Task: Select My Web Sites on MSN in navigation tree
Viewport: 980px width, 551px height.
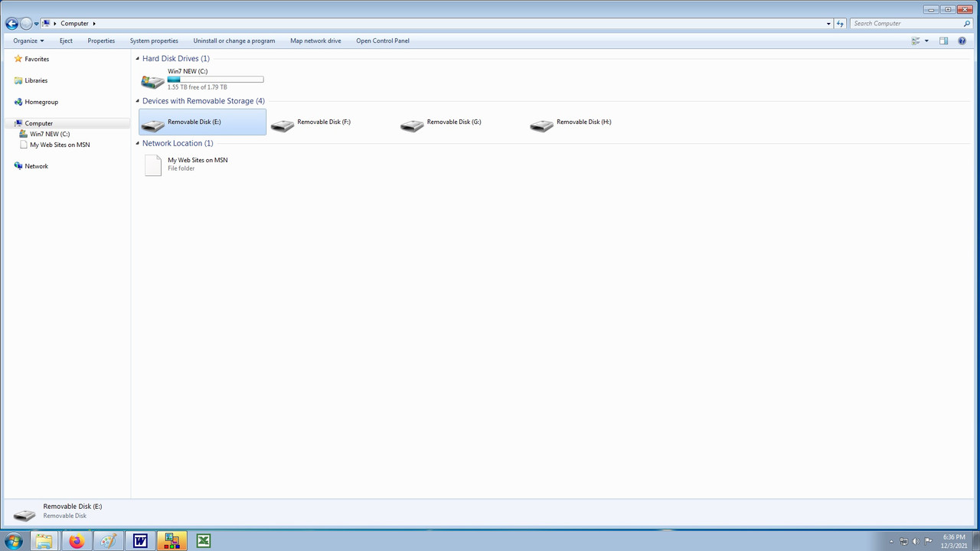Action: [x=60, y=145]
